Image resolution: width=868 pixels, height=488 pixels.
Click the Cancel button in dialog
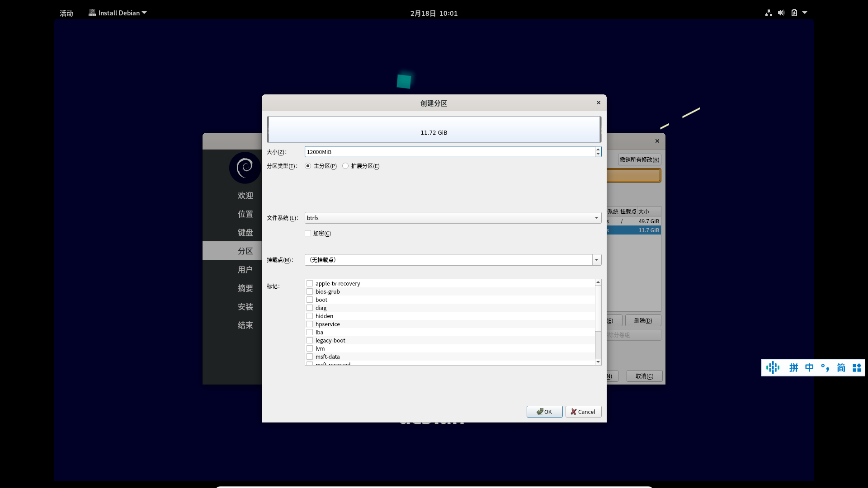coord(583,412)
